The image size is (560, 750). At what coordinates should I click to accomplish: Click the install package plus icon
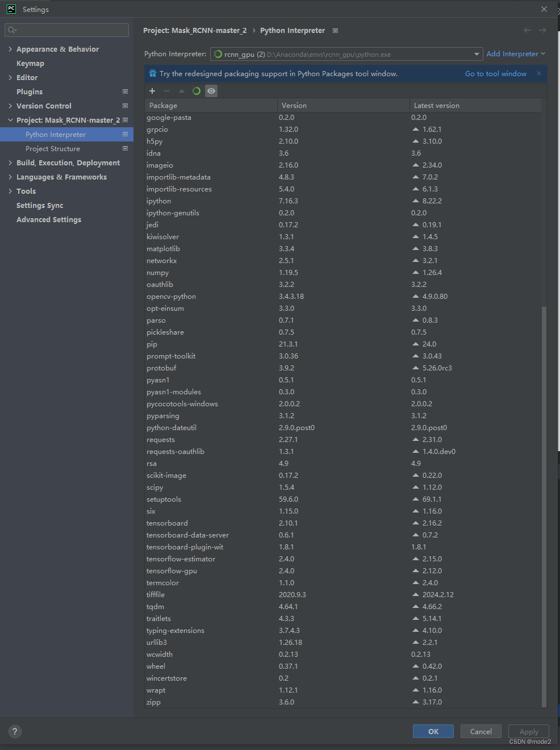tap(152, 91)
